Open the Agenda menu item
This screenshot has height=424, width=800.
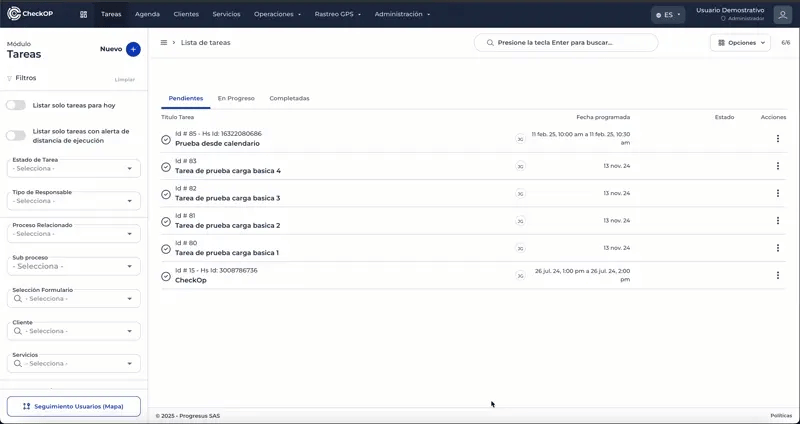(x=147, y=15)
